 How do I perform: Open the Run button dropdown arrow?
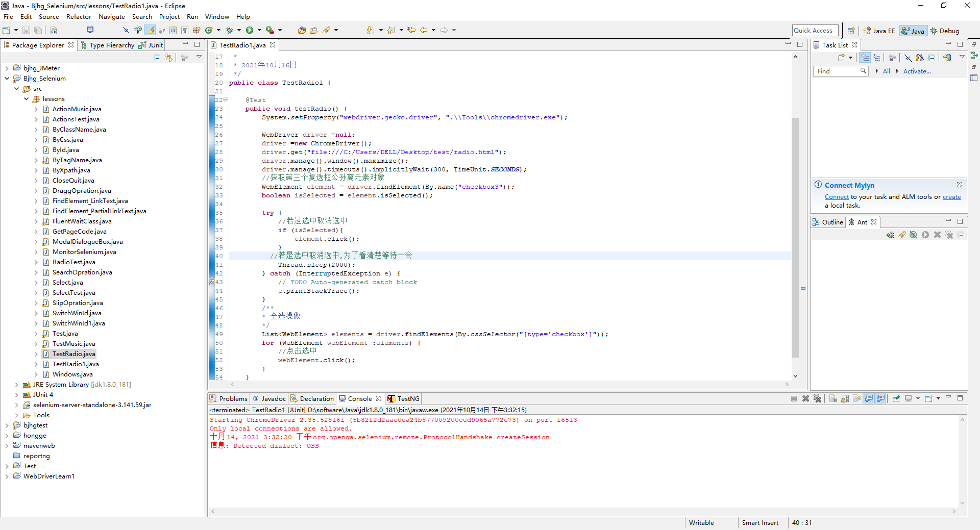pos(259,30)
